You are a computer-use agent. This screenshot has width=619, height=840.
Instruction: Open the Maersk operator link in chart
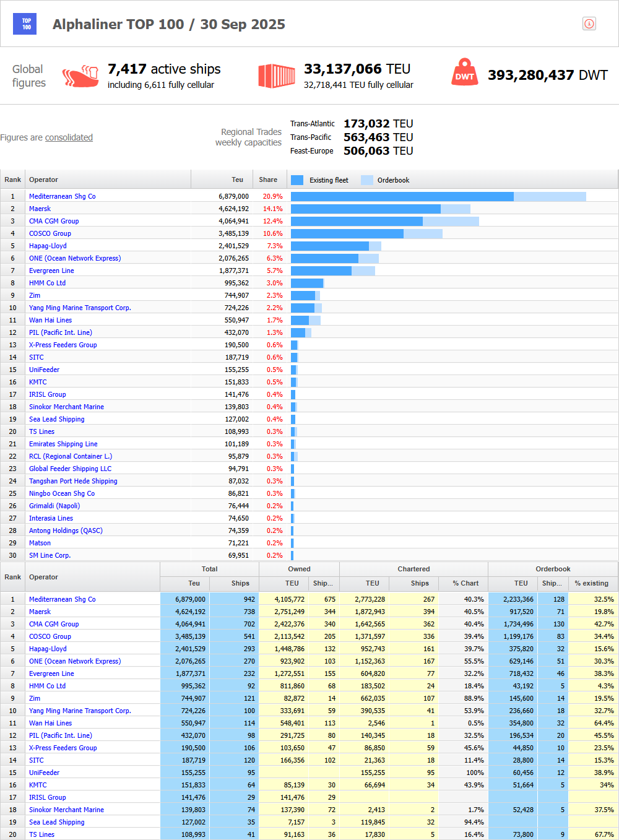pos(40,209)
